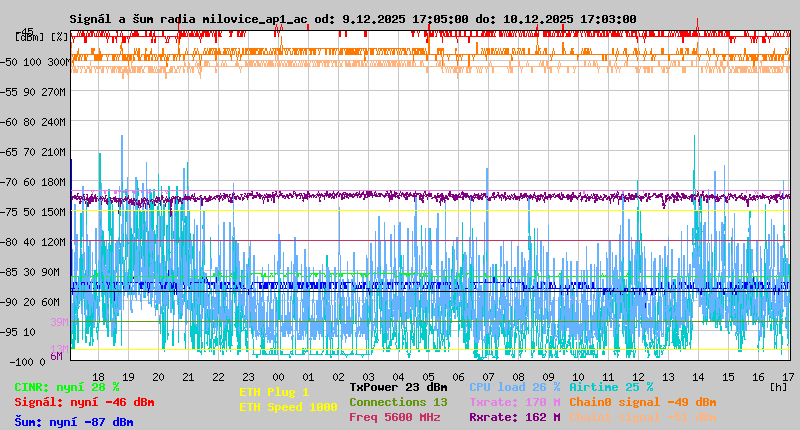Click the green CINR legend label
The height and width of the screenshot is (430, 800).
click(66, 387)
